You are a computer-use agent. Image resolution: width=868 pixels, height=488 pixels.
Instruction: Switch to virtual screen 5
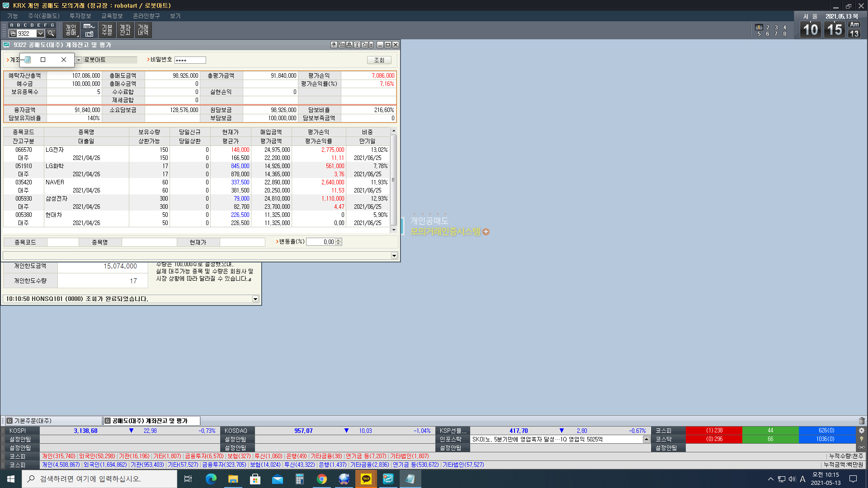tap(759, 34)
